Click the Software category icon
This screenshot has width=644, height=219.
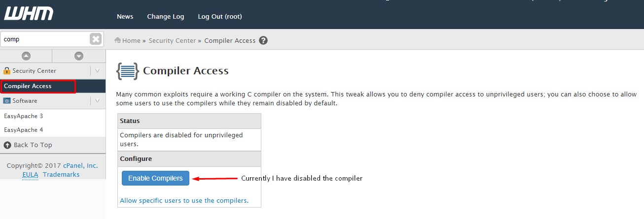click(x=7, y=101)
